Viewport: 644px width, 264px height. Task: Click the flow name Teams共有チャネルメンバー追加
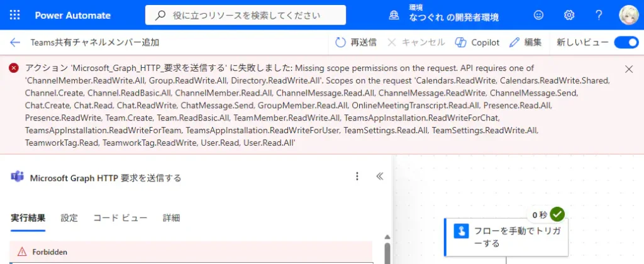tap(95, 42)
